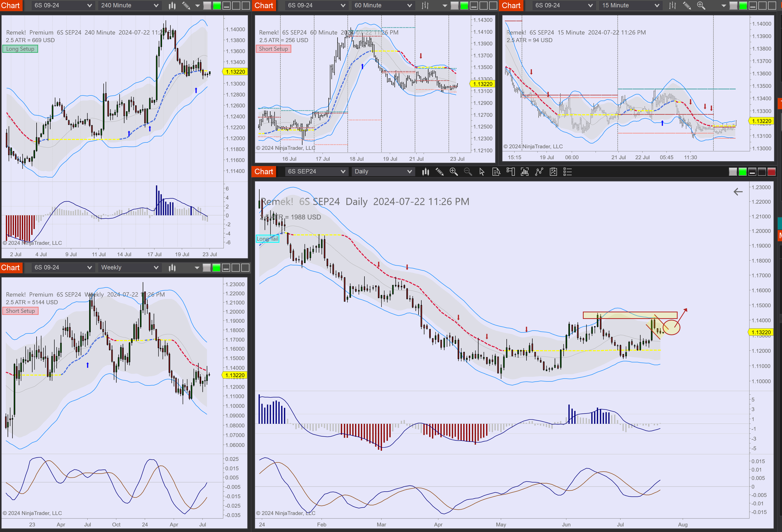Click 1.13220 price marker on 60 Minute chart
The height and width of the screenshot is (532, 782).
pyautogui.click(x=482, y=84)
